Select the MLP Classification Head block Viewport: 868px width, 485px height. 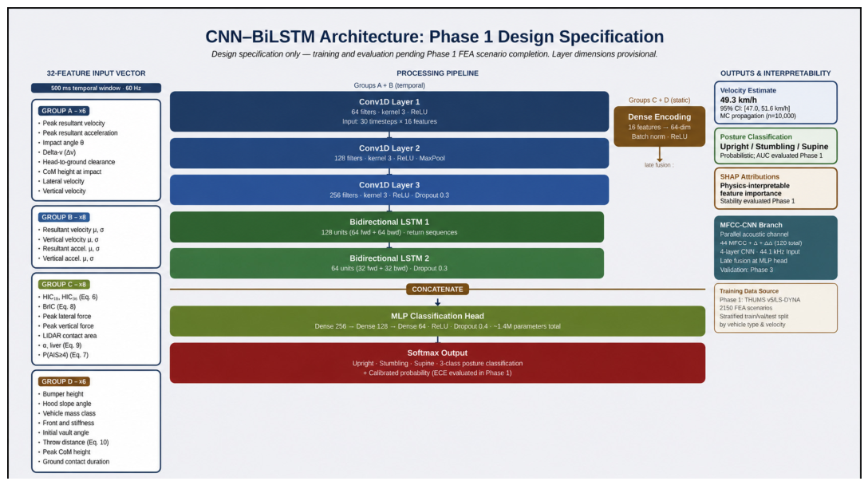tap(437, 321)
